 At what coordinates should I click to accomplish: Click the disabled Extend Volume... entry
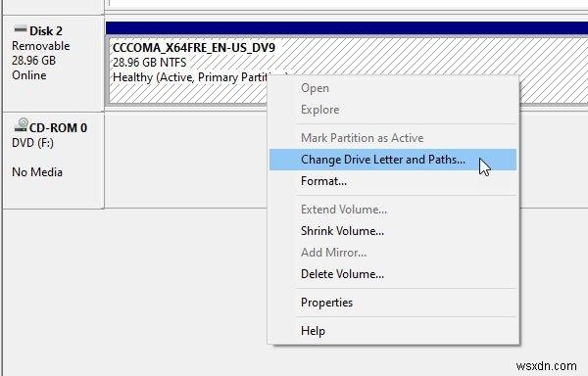click(393, 210)
